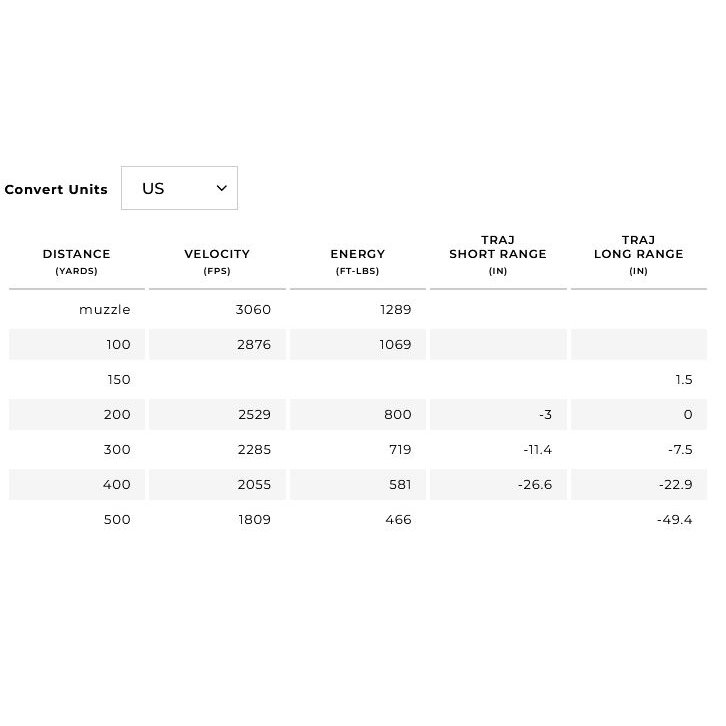
Task: Select the 200 yards energy value 800
Action: pos(398,414)
